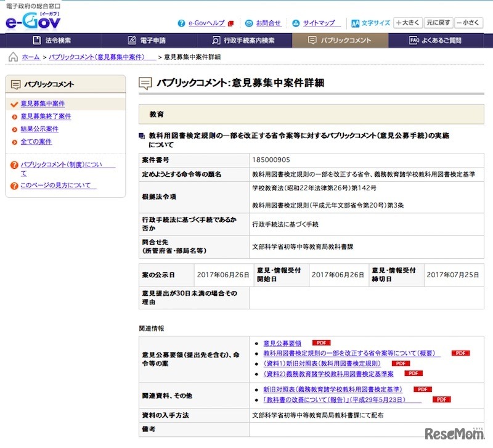
Task: Click the e-Govヘルプ question mark icon
Action: (181, 23)
